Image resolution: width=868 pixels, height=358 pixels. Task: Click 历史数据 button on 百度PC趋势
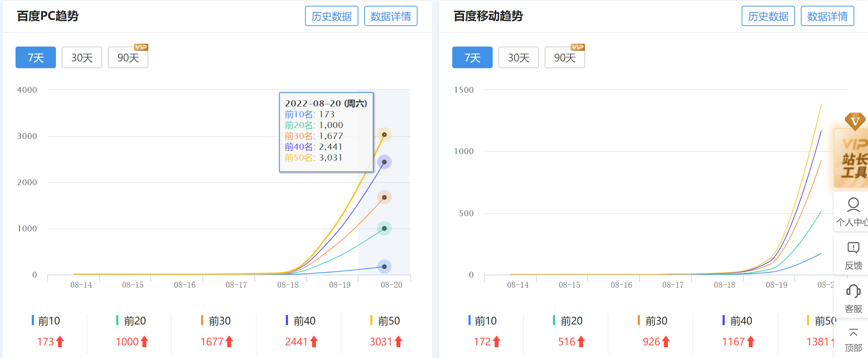[x=331, y=16]
